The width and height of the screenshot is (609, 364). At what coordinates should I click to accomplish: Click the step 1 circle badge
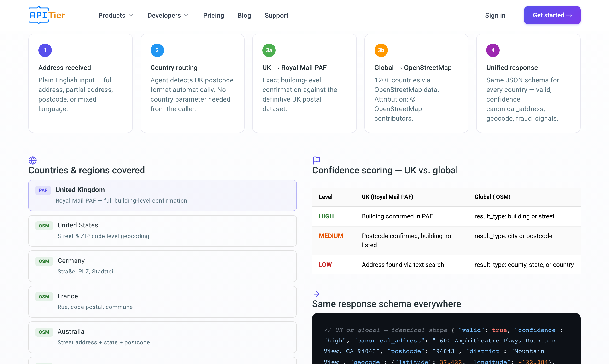tap(45, 50)
